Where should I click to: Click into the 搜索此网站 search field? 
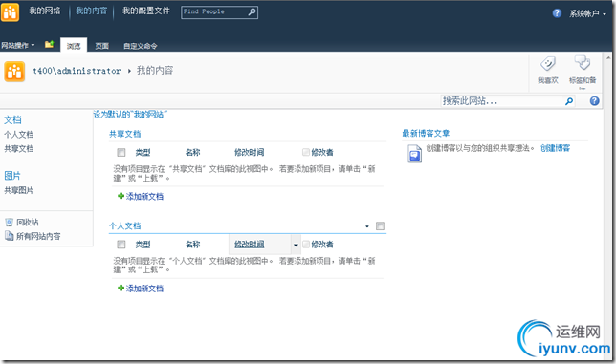(503, 101)
